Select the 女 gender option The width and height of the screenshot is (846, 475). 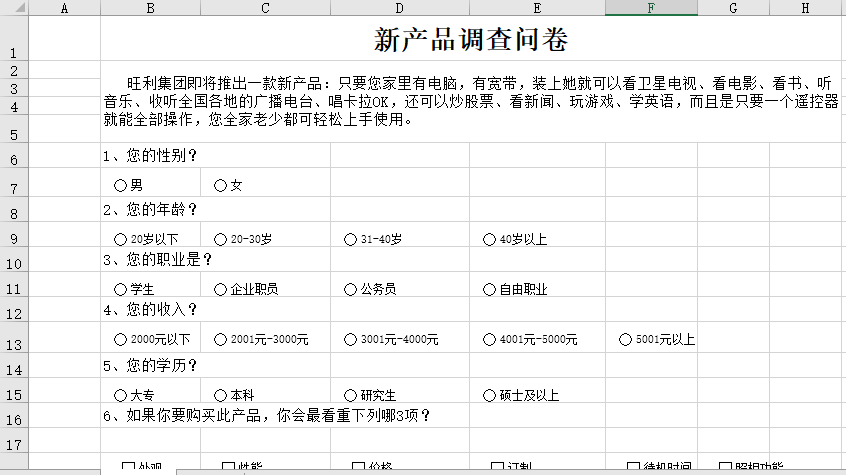click(220, 185)
